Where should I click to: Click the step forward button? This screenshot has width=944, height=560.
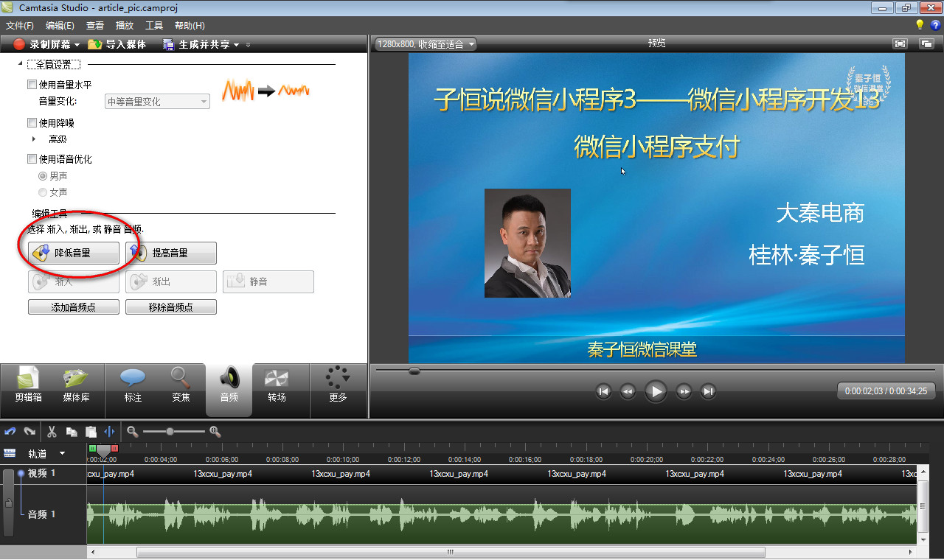[684, 391]
